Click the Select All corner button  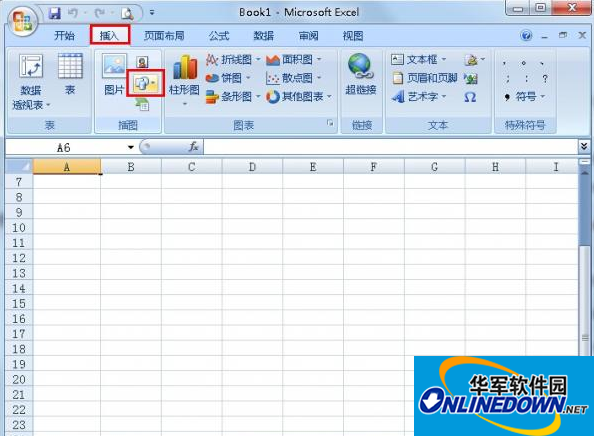pyautogui.click(x=19, y=167)
